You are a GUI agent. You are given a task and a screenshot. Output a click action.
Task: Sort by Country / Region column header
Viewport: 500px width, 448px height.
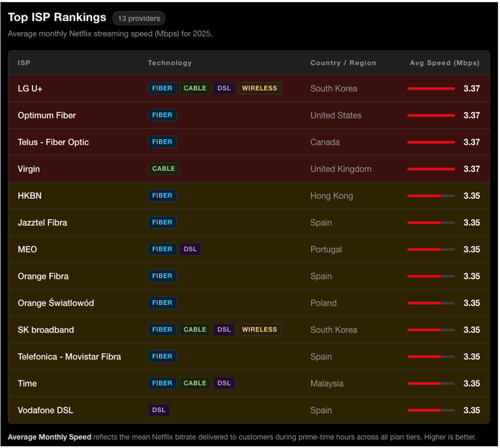coord(343,63)
